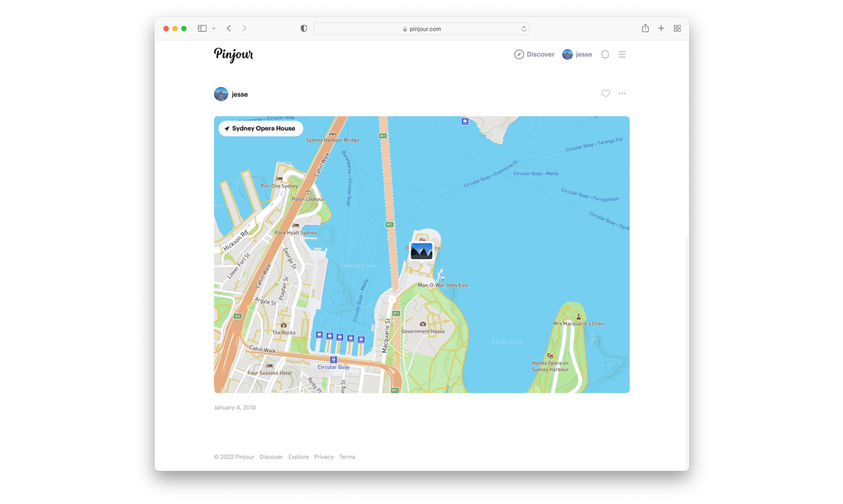Click the January 4, 2018 date

pos(234,408)
